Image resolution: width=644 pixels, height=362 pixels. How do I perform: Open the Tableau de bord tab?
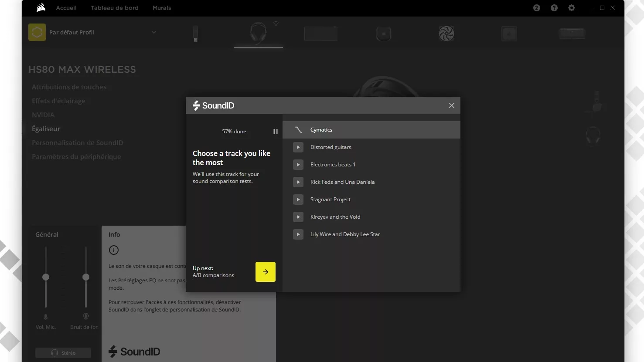coord(115,8)
